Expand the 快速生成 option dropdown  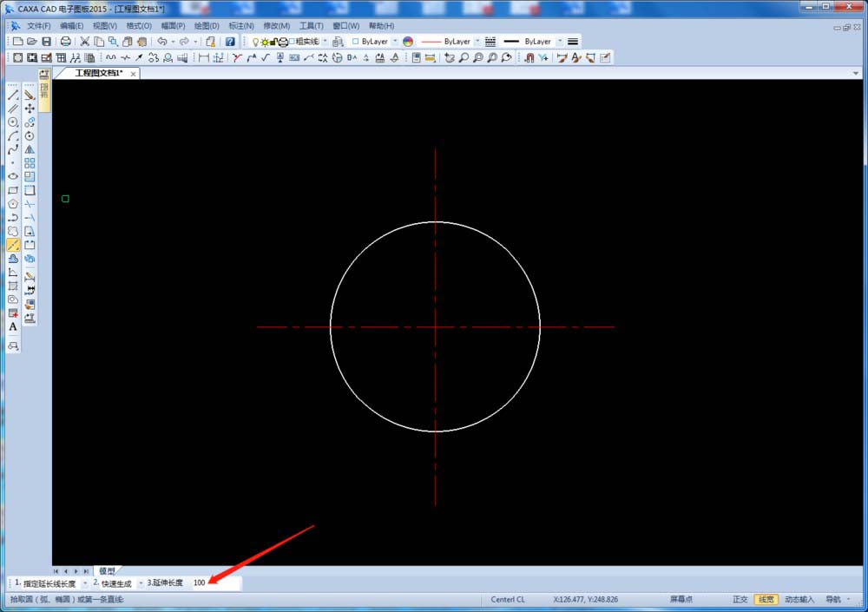click(141, 583)
